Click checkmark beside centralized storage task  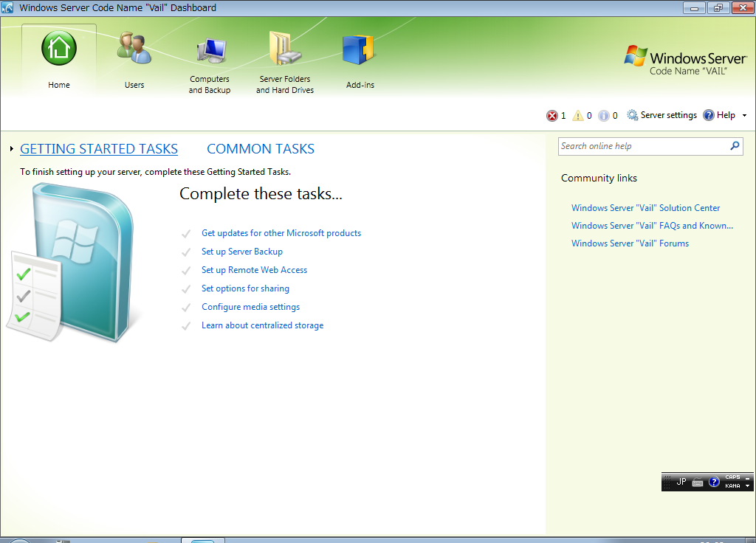(x=186, y=326)
